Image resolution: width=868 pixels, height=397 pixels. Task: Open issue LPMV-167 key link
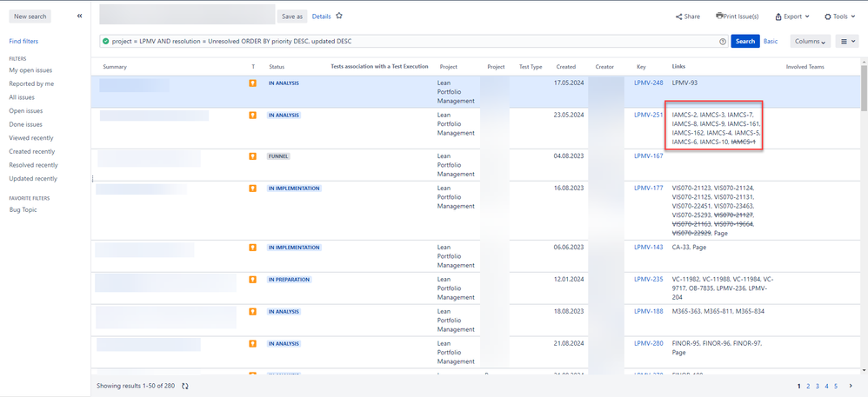[648, 155]
